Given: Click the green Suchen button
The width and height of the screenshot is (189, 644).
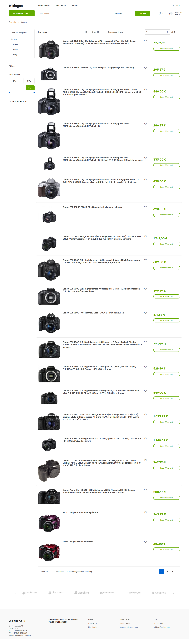Looking at the screenshot, I should [x=143, y=13].
